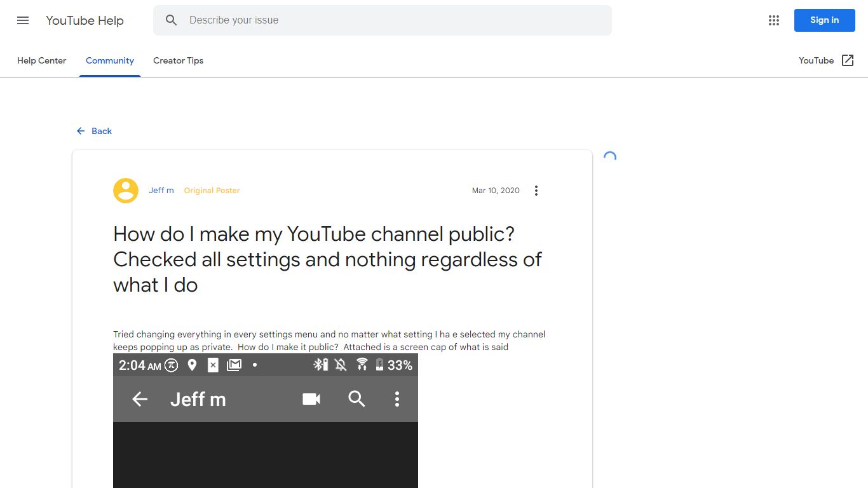This screenshot has width=868, height=488.
Task: Click the YouTube external link icon
Action: (x=848, y=60)
